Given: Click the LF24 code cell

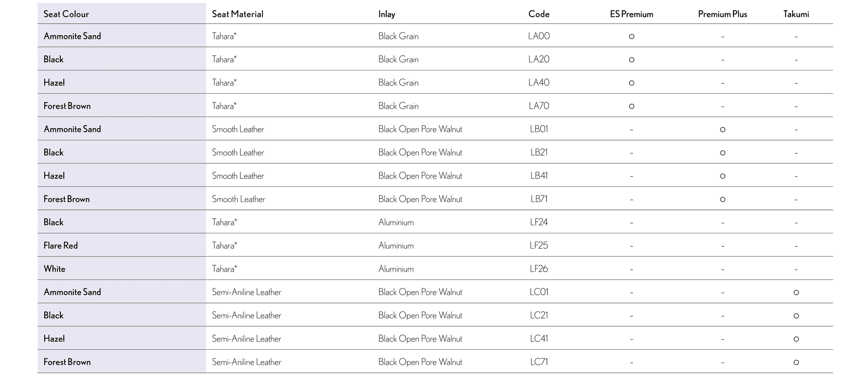Looking at the screenshot, I should tap(539, 222).
